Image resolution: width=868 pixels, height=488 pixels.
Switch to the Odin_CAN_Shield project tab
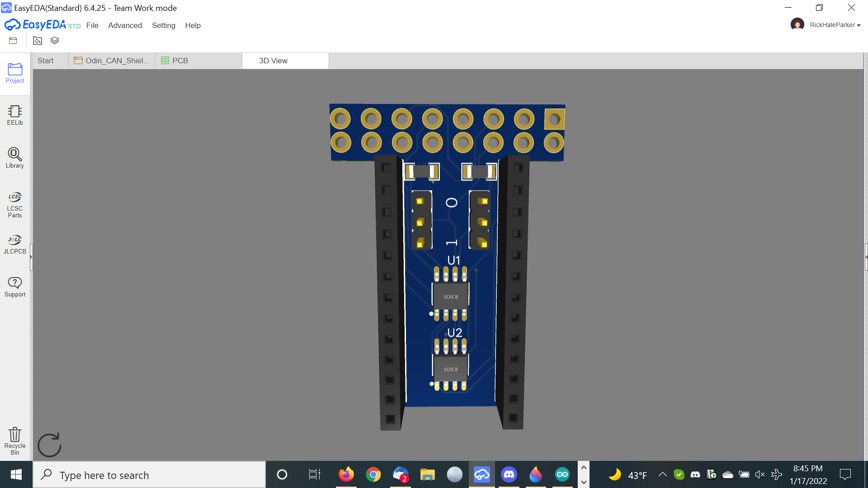coord(112,61)
